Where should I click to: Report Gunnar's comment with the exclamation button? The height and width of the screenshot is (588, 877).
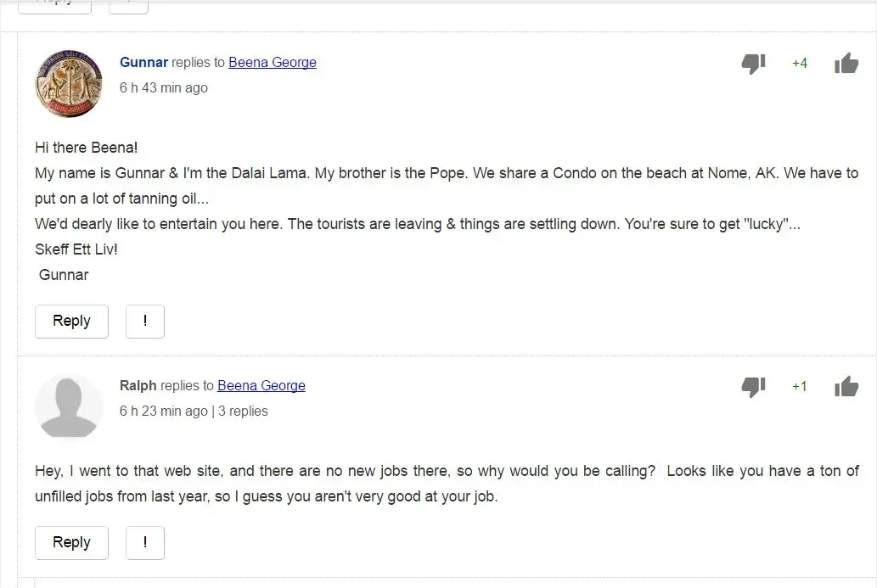point(145,322)
